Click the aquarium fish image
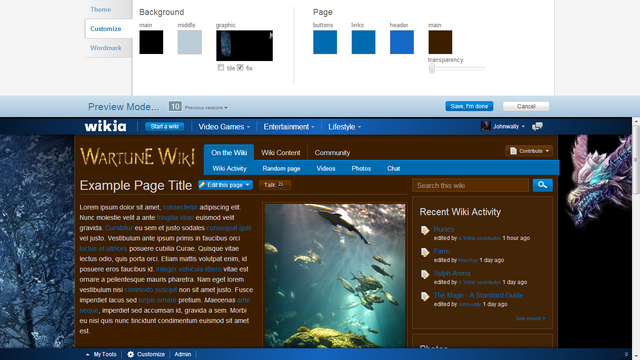The image size is (640, 360). click(x=335, y=276)
